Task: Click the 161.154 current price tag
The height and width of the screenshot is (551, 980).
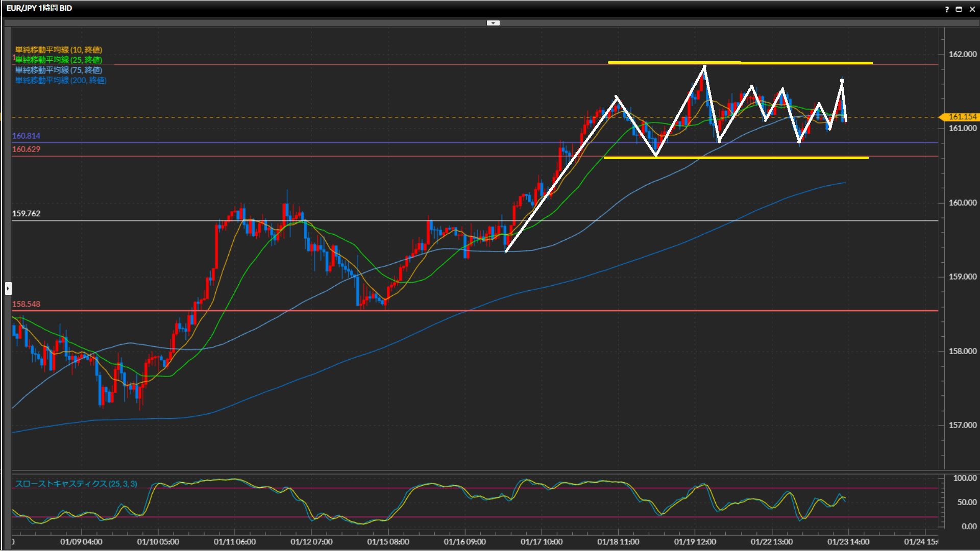Action: (962, 117)
